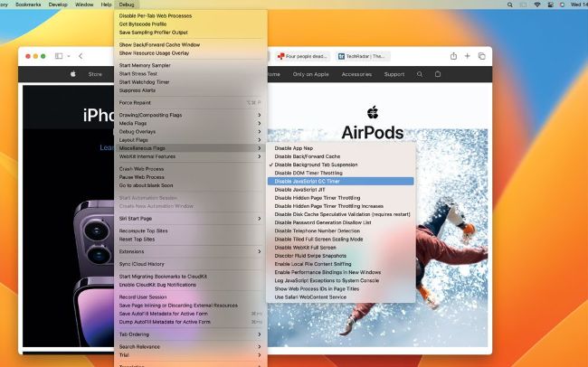Screen dimensions: 588x367
Task: Open the Only on Apple link
Action: point(310,74)
